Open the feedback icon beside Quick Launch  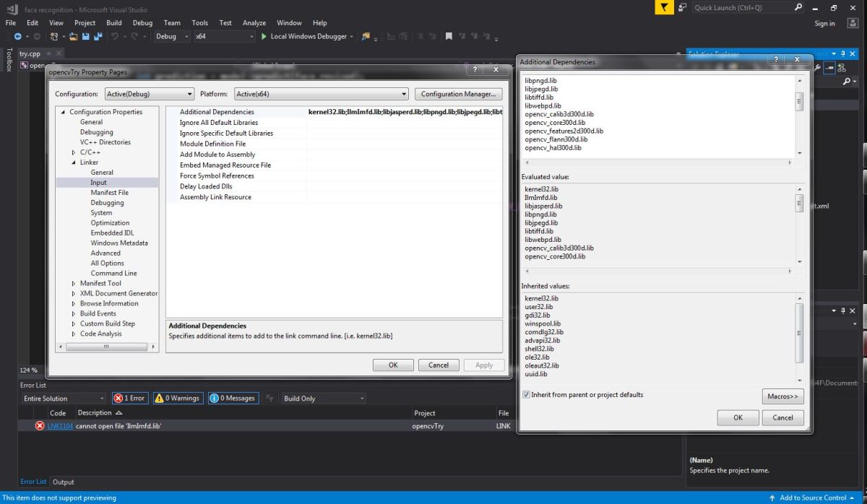click(682, 7)
